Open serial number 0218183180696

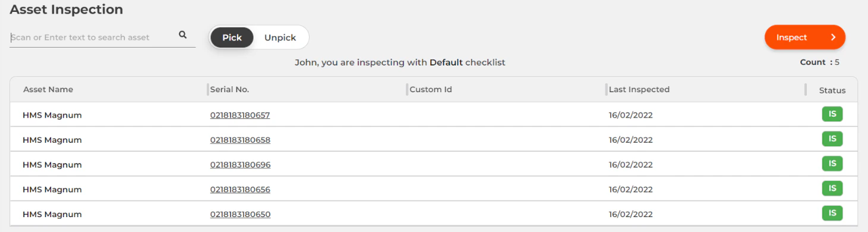click(240, 165)
